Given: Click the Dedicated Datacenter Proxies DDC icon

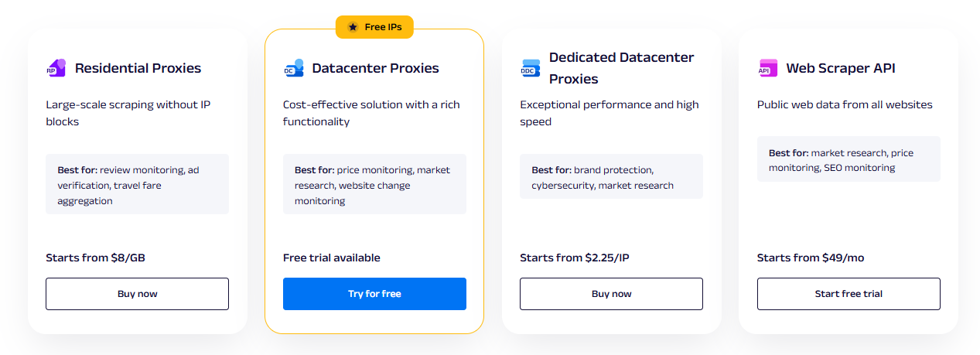Looking at the screenshot, I should (530, 68).
